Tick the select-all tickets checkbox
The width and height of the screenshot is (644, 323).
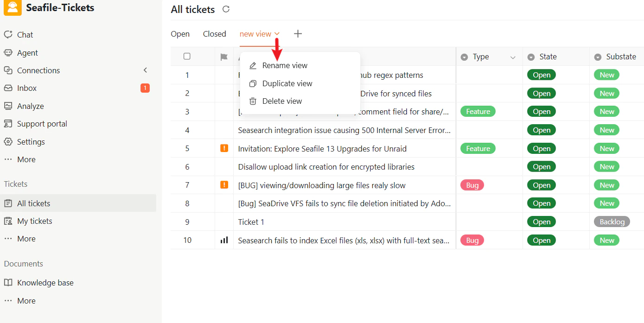[x=187, y=57]
